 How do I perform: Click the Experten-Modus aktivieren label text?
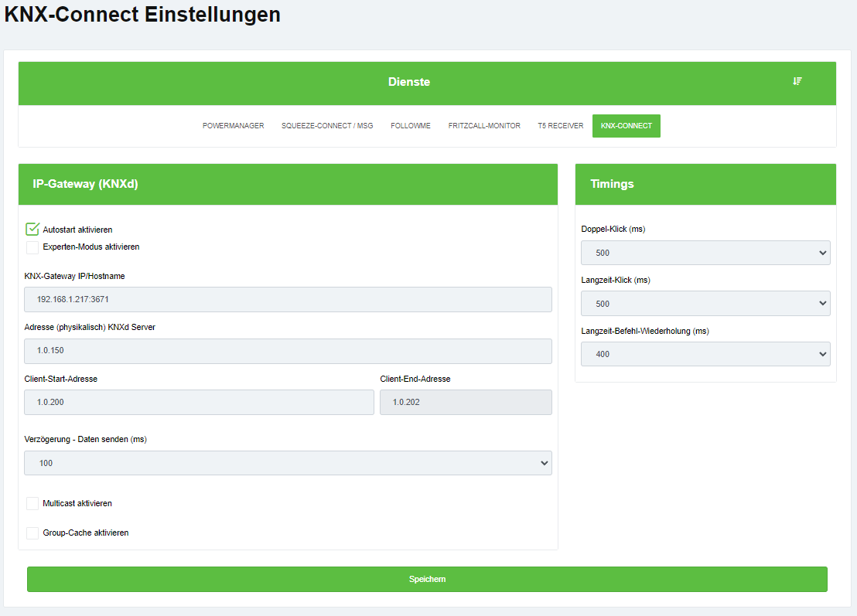(91, 247)
